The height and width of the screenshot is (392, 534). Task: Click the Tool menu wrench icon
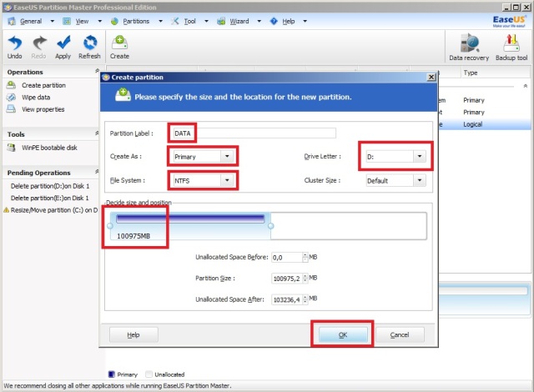(x=175, y=21)
